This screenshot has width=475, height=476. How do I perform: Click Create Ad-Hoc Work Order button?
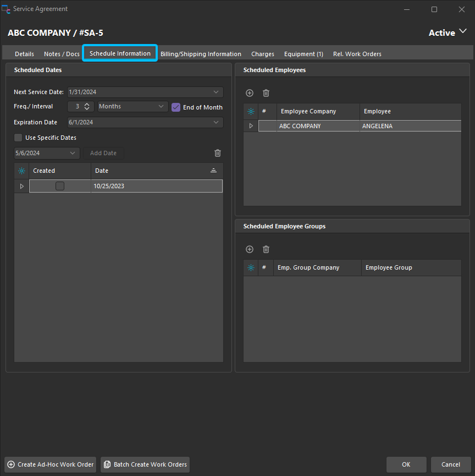pos(50,464)
